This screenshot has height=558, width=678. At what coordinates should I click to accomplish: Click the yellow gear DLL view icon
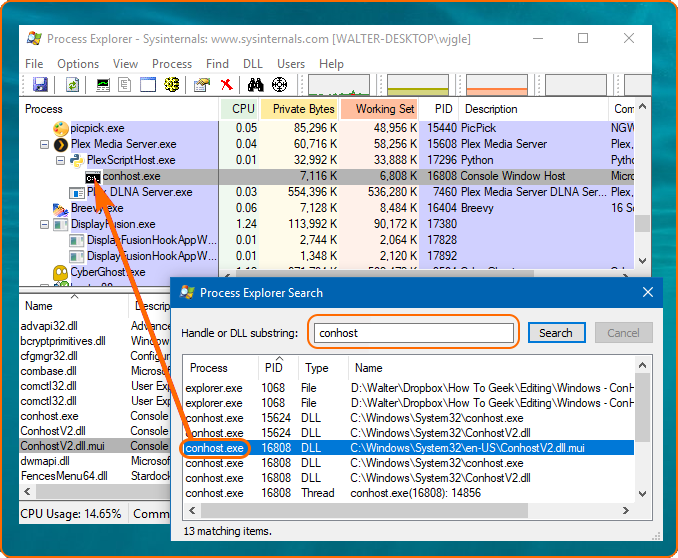pyautogui.click(x=172, y=84)
